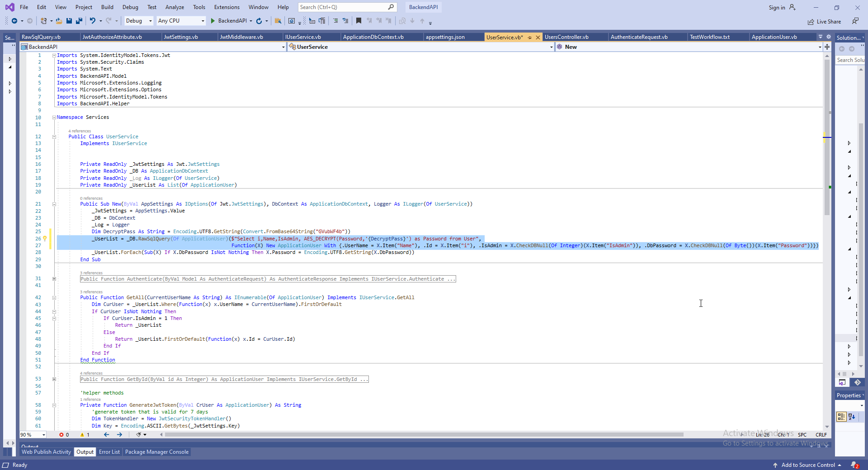Image resolution: width=868 pixels, height=470 pixels.
Task: Click the New Project toolbar icon
Action: (43, 21)
